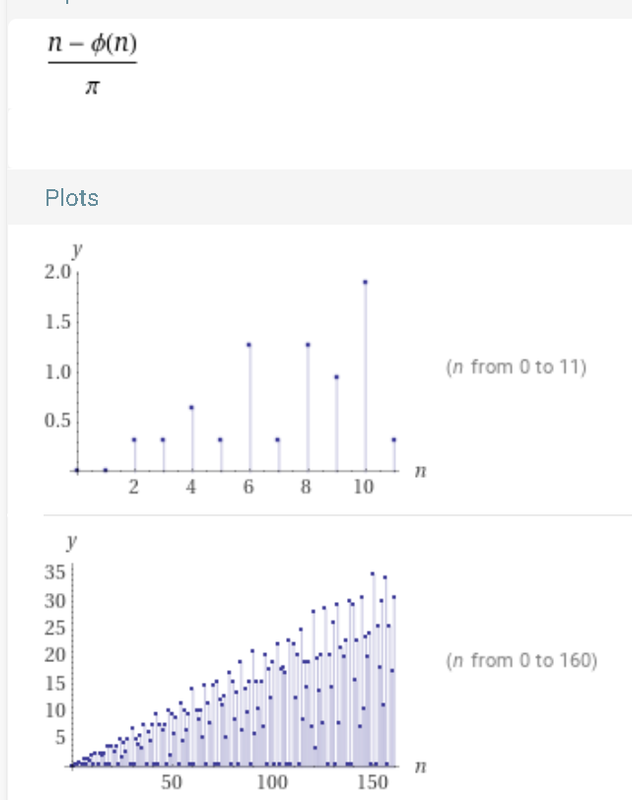Click the n axis title of the first plot
The image size is (632, 800).
(420, 471)
